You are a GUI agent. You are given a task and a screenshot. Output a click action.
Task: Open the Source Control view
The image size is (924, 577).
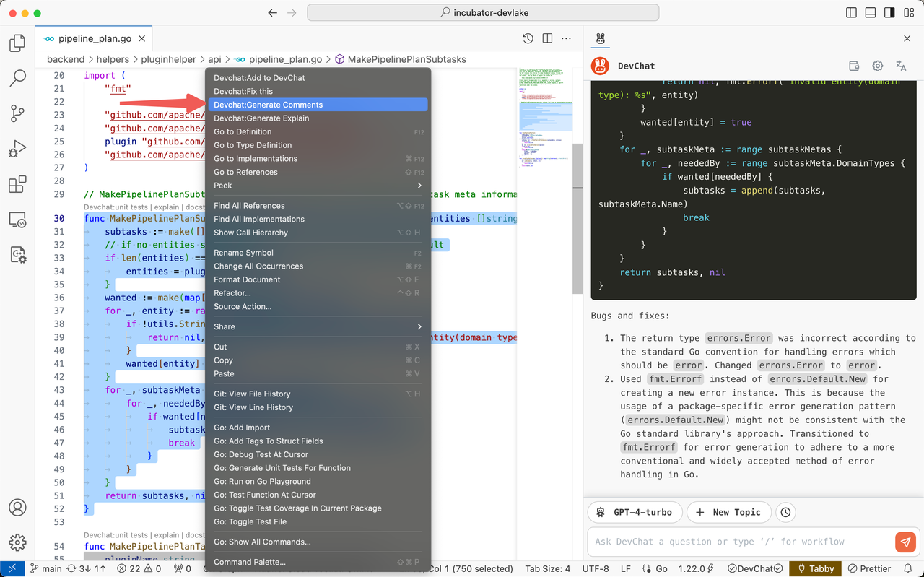[17, 113]
